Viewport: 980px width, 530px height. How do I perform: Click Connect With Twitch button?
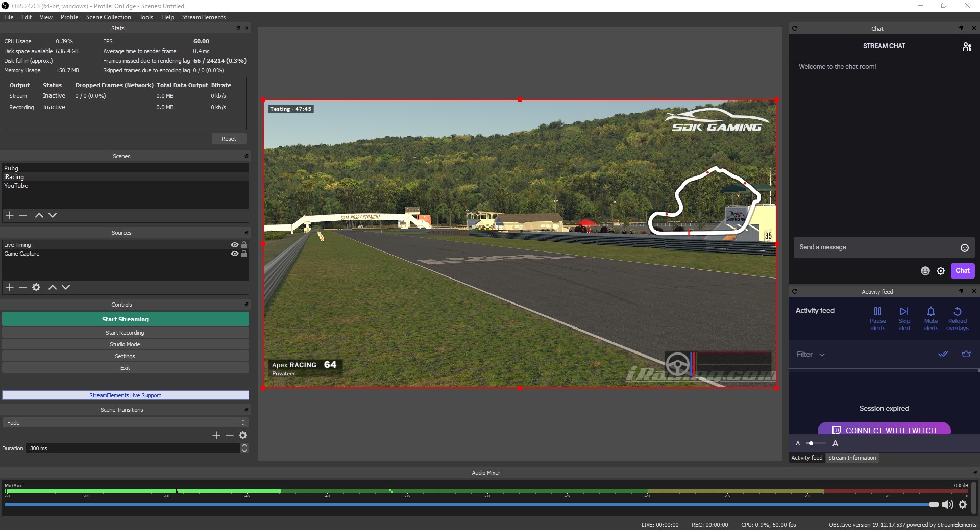point(884,428)
